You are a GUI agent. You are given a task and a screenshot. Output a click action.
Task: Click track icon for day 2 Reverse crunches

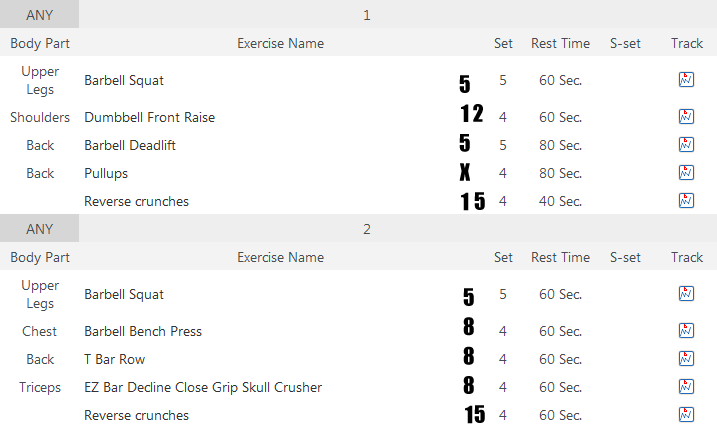point(686,415)
